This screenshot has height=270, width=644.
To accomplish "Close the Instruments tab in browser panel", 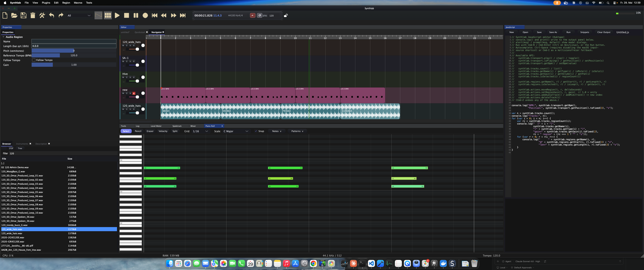I will [30, 144].
